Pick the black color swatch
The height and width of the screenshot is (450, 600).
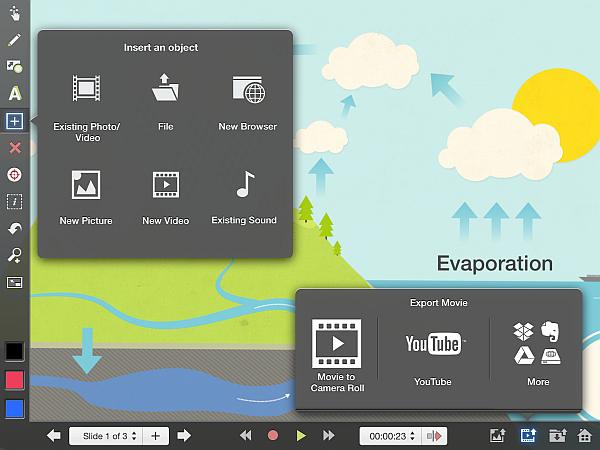point(14,351)
